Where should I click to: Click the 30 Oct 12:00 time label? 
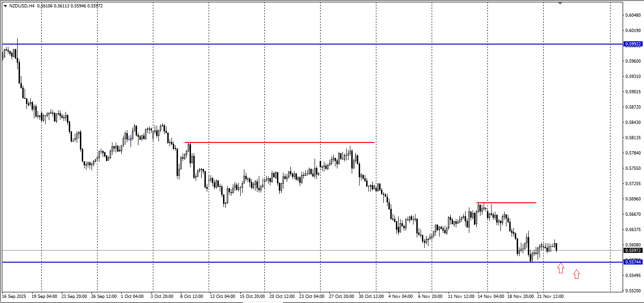[x=371, y=296]
